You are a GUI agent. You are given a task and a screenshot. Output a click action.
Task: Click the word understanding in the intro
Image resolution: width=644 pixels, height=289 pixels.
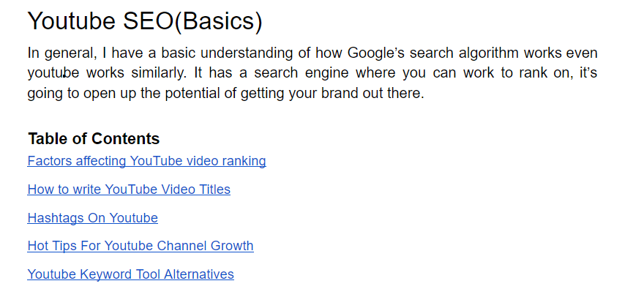[x=247, y=53]
